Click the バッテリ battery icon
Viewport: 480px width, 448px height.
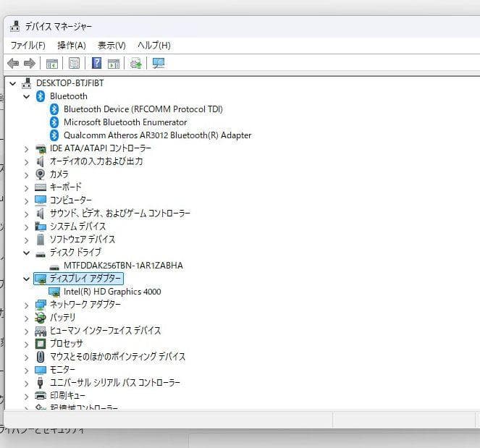(40, 318)
